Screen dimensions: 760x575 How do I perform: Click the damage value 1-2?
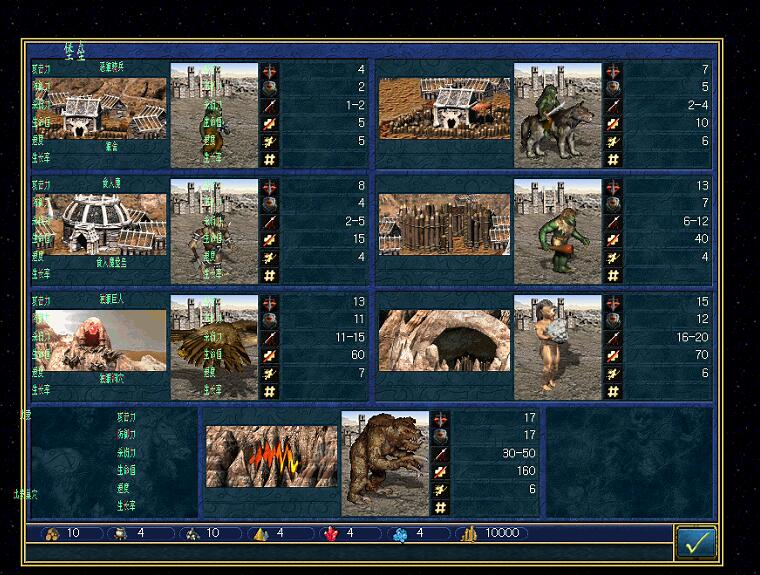pyautogui.click(x=355, y=105)
